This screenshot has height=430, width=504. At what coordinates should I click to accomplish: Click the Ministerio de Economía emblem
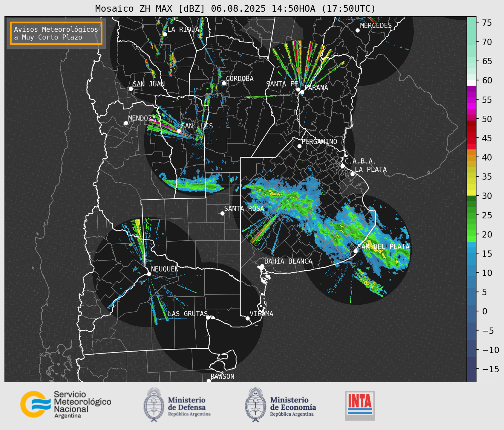[255, 405]
